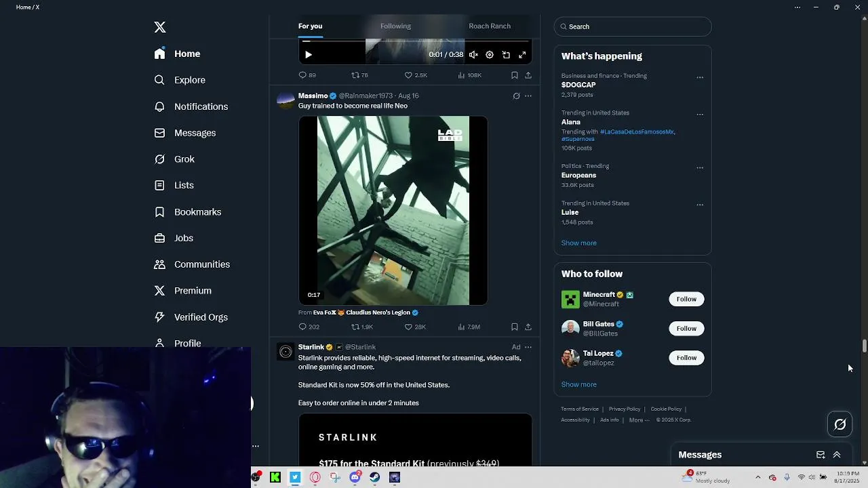Enter fullscreen on top video

522,55
